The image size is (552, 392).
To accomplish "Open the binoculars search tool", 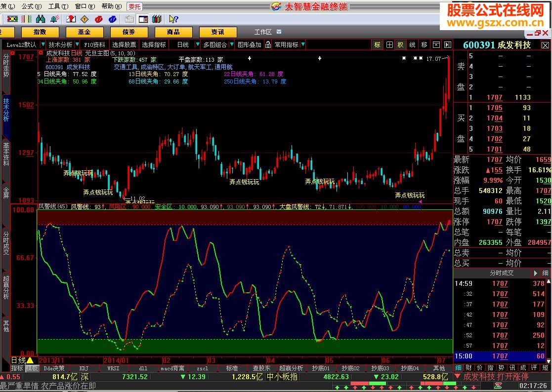I will tap(41, 19).
